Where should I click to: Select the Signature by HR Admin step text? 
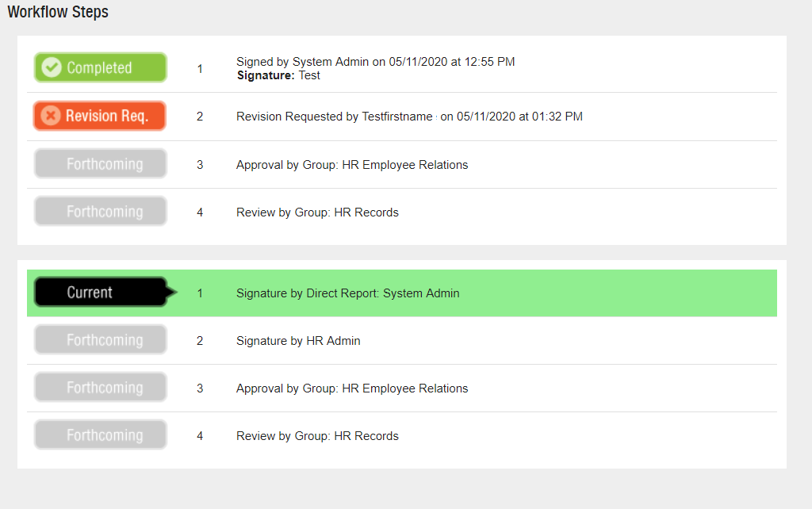click(x=298, y=341)
